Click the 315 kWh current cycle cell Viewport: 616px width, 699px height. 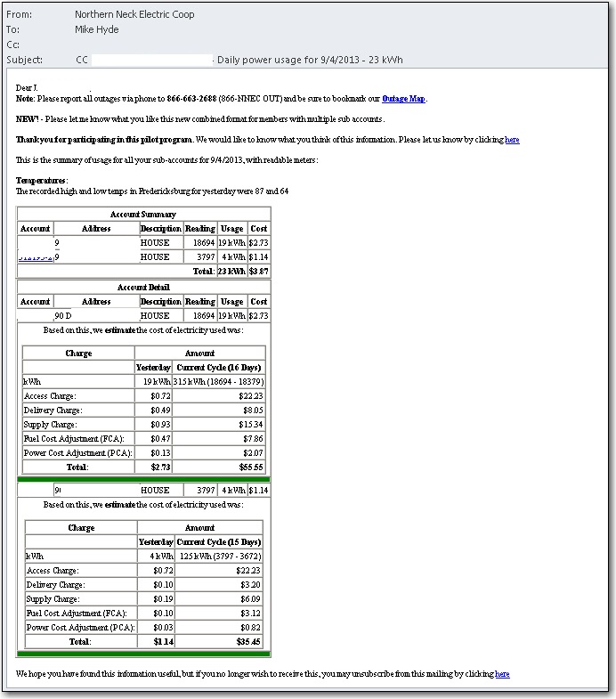point(219,382)
